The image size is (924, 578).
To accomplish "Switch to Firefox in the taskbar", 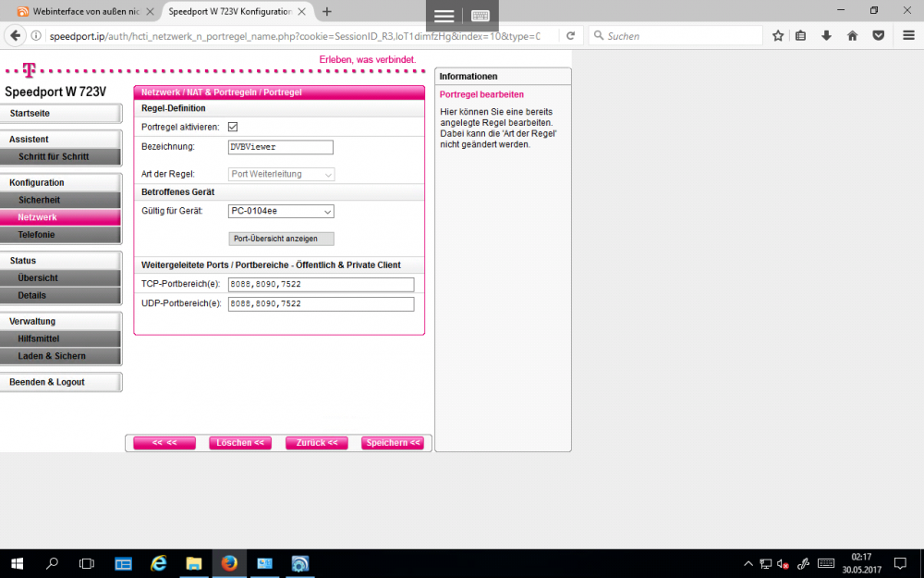I will click(x=229, y=564).
